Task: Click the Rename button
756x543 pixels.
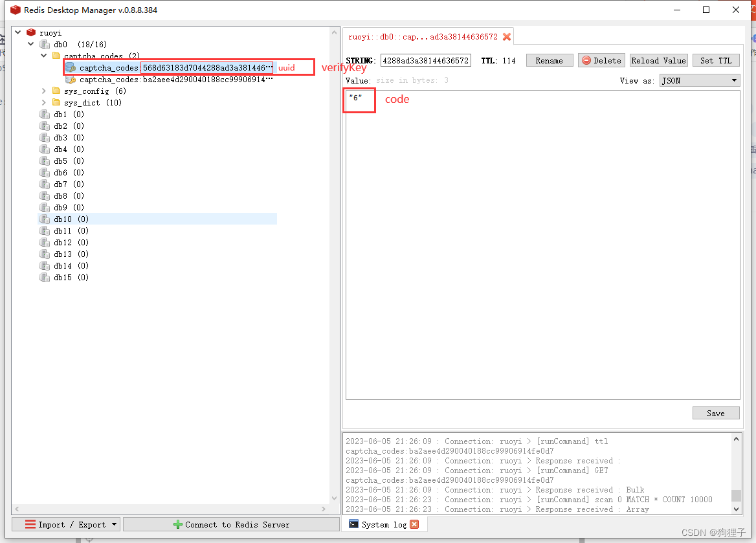Action: pyautogui.click(x=549, y=60)
